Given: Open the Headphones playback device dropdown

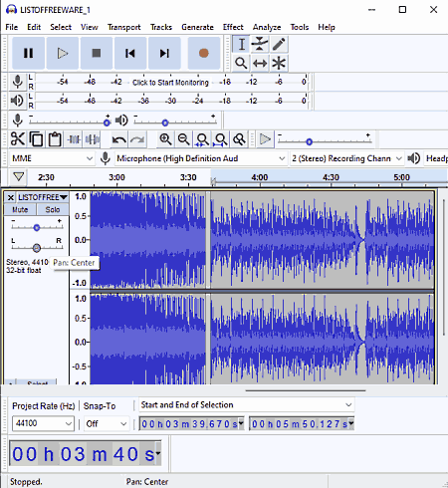Looking at the screenshot, I should pos(436,158).
